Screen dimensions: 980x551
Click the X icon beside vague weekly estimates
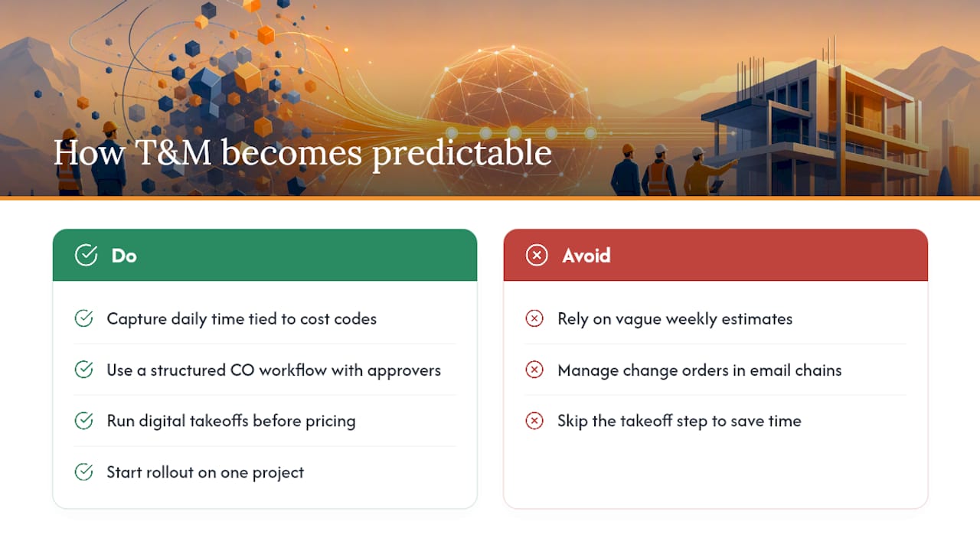point(534,318)
